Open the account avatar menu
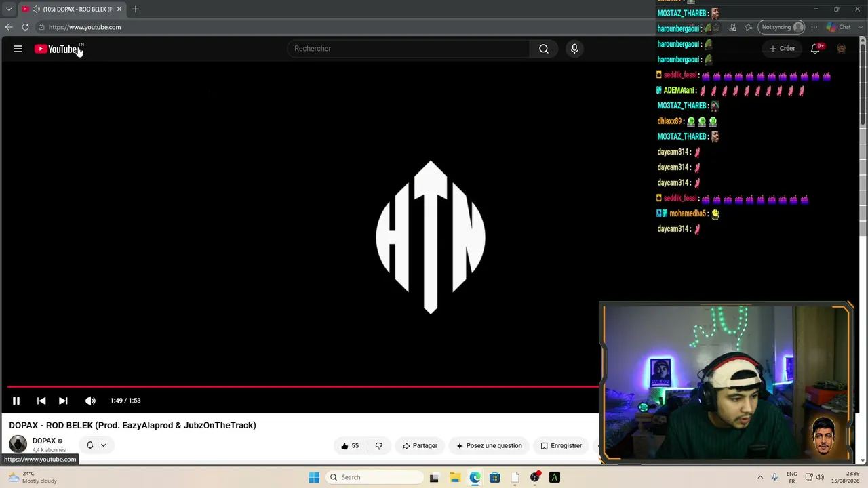This screenshot has width=868, height=488. [841, 49]
